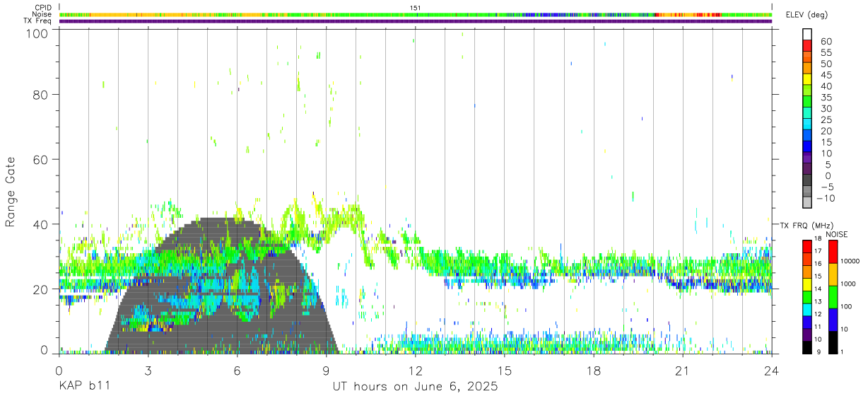Viewport: 868px width, 401px height.
Task: Click the 45 label in the ELEV legend
Action: click(826, 76)
